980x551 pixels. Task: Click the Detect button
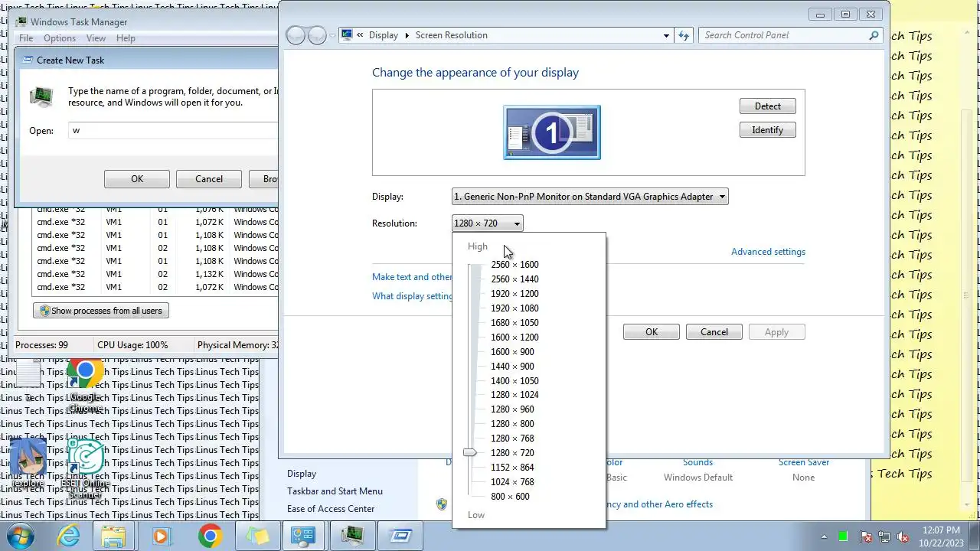tap(767, 106)
